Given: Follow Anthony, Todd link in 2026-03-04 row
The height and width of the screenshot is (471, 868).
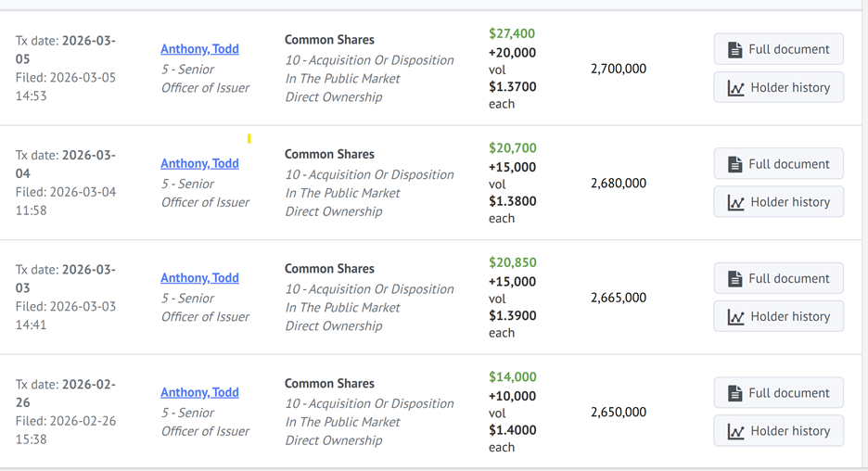Looking at the screenshot, I should (199, 163).
